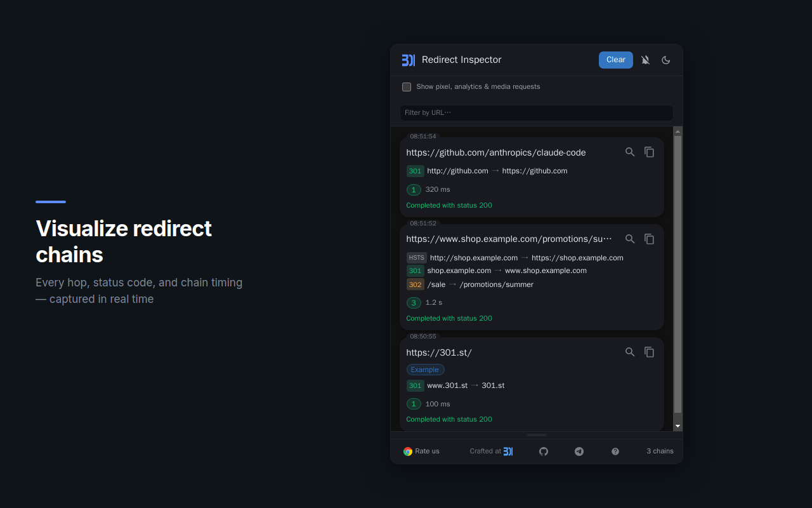812x508 pixels.
Task: Switch theme with the moon icon
Action: 666,60
